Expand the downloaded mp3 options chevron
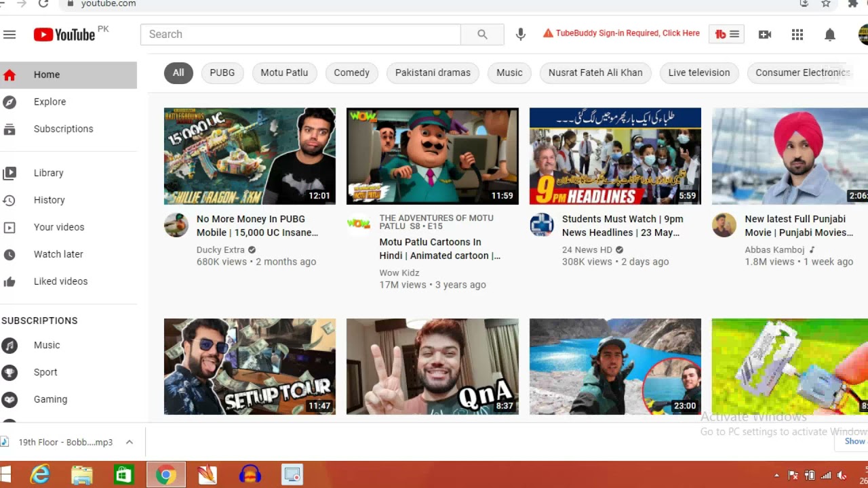This screenshot has width=868, height=488. click(x=129, y=442)
